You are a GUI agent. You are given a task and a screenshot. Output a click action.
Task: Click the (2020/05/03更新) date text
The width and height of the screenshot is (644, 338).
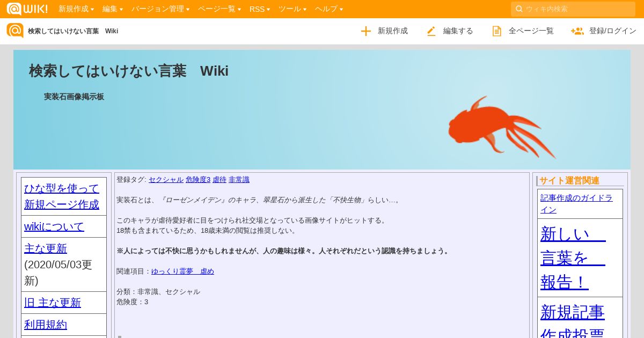(x=58, y=273)
